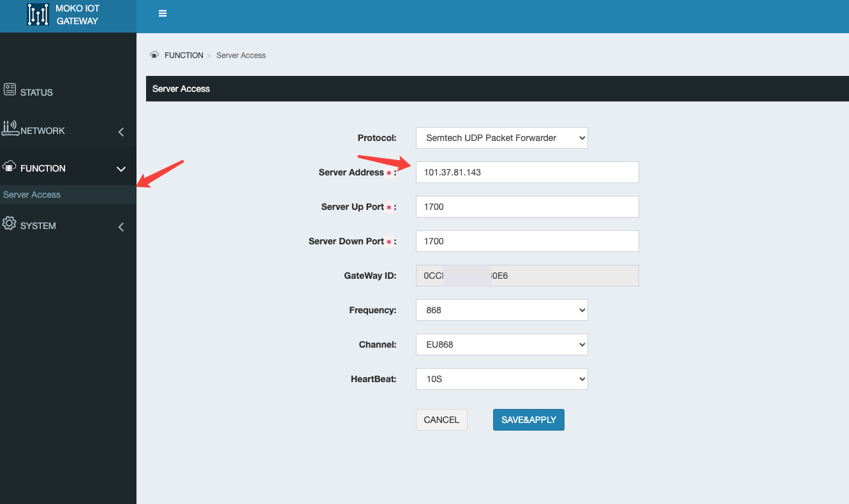Expand the Network menu chevron

coord(121,132)
